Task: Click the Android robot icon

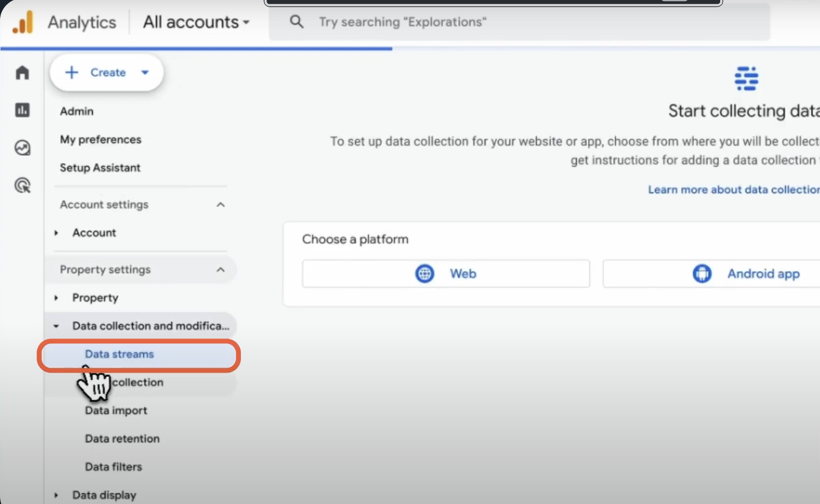Action: click(x=702, y=273)
